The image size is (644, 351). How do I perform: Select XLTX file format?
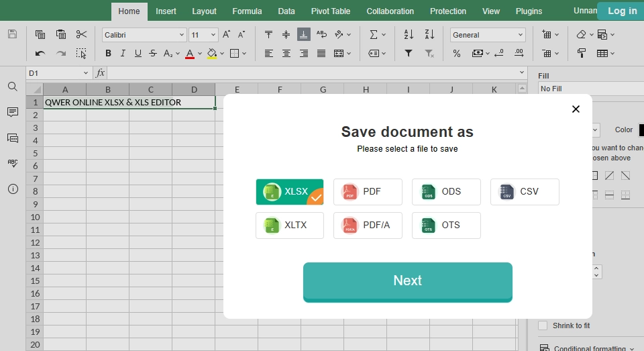tap(290, 225)
